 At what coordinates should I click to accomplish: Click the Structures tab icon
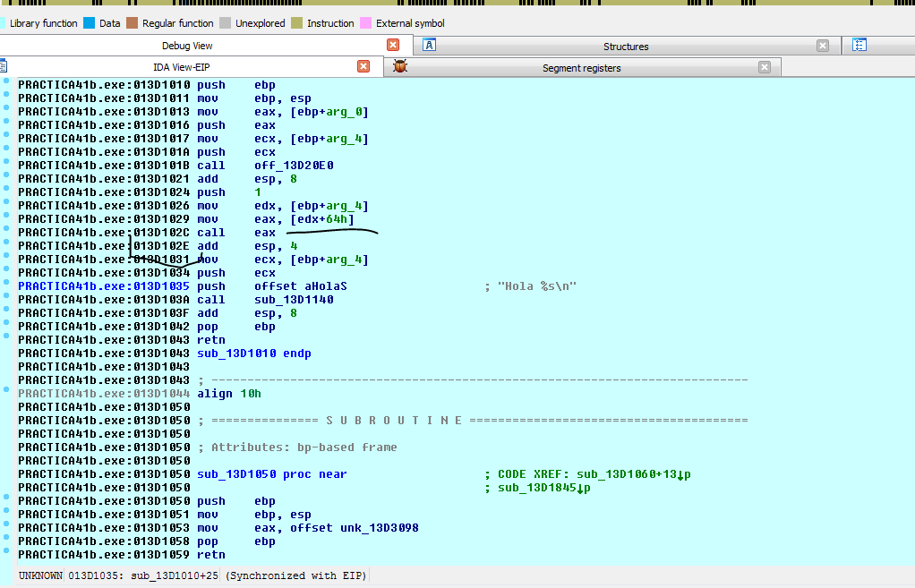click(x=430, y=46)
